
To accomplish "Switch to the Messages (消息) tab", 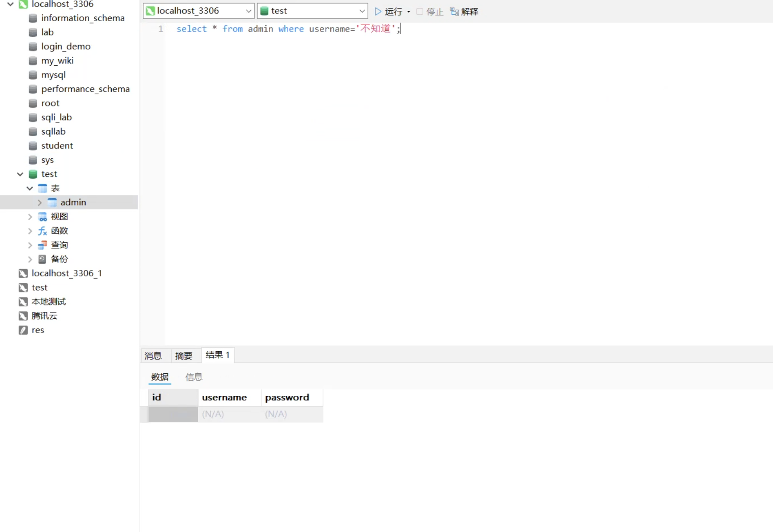I will (x=153, y=356).
